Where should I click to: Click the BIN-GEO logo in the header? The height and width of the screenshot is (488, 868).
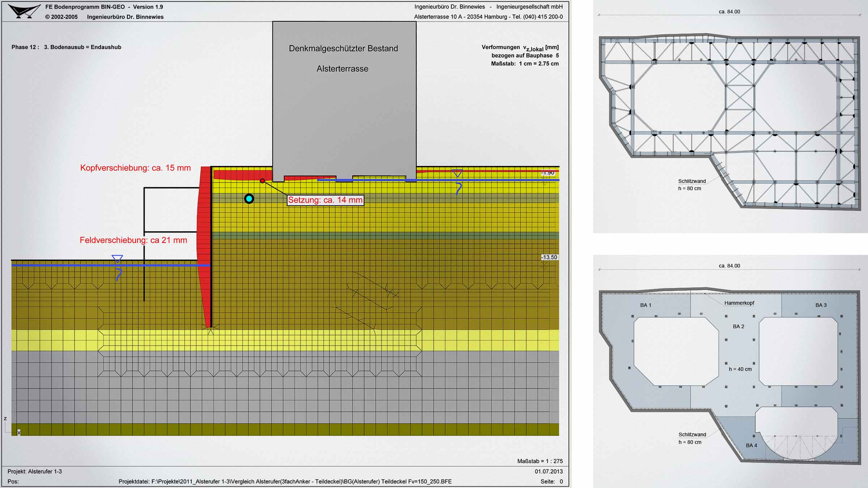pos(24,11)
